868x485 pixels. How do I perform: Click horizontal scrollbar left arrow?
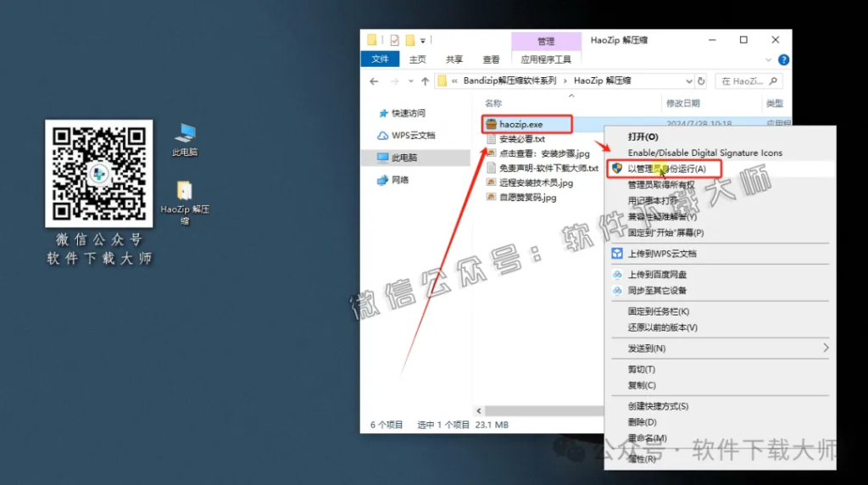(479, 411)
